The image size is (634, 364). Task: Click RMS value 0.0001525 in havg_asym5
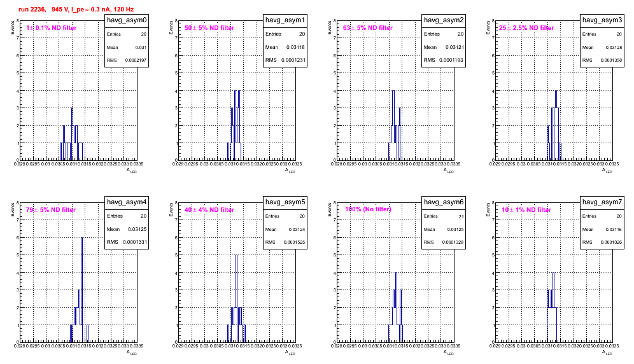click(x=294, y=242)
